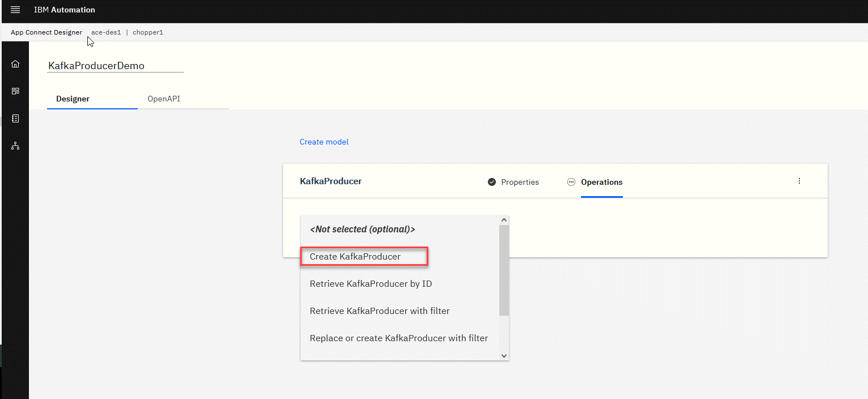Select the Not selected (optional) option
This screenshot has height=399, width=868.
pyautogui.click(x=363, y=230)
